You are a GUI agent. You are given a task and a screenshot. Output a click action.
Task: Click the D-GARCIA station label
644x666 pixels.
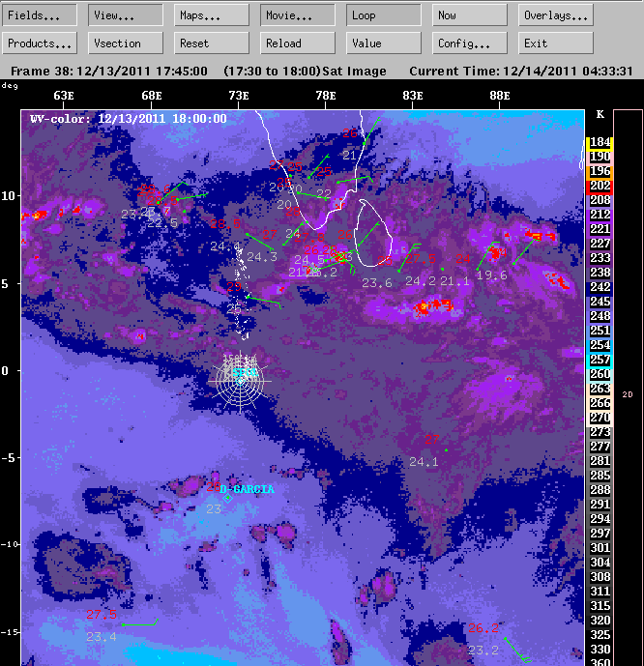(247, 489)
